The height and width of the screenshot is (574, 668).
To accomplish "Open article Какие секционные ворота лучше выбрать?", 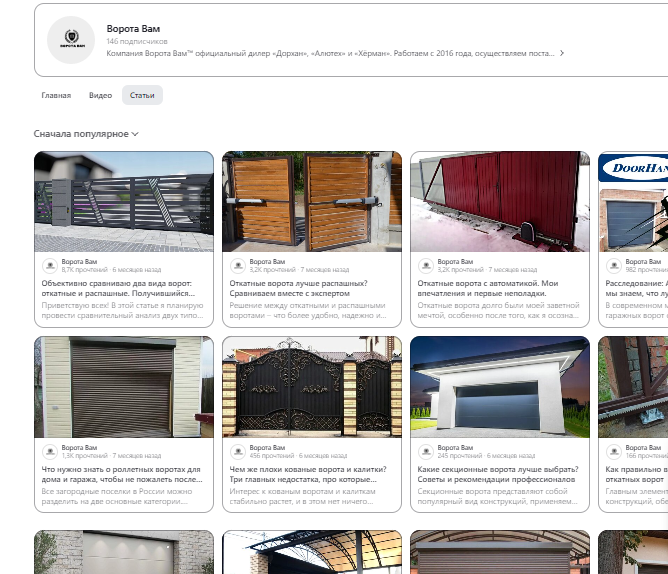I will (x=498, y=474).
